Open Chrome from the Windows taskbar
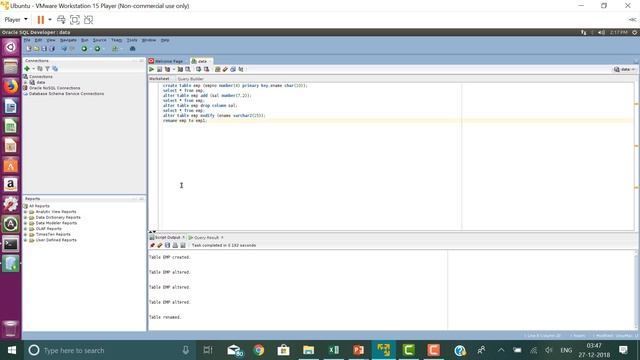The height and width of the screenshot is (360, 640). click(258, 350)
